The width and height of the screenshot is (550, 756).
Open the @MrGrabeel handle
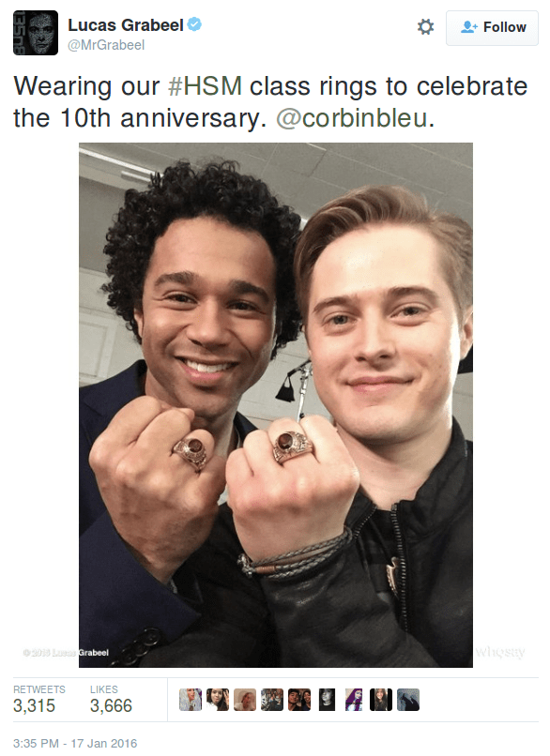(106, 45)
